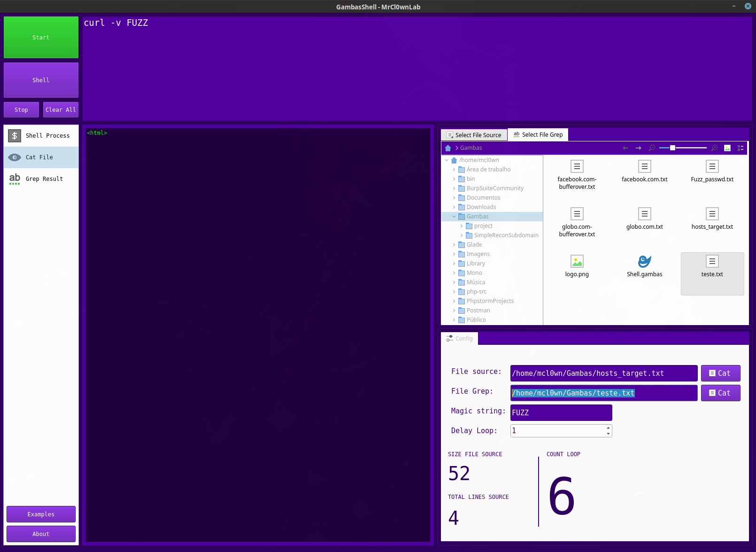This screenshot has height=552, width=756.
Task: Click the File Grep path field
Action: [x=604, y=393]
